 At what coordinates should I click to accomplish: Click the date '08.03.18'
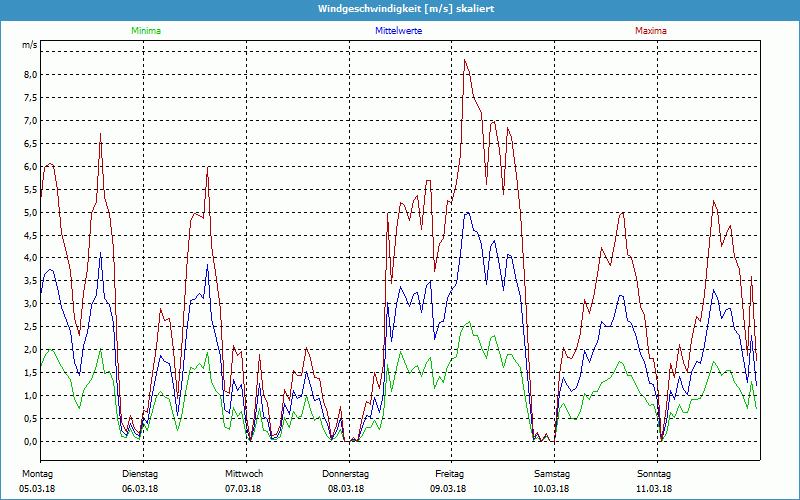click(x=346, y=489)
